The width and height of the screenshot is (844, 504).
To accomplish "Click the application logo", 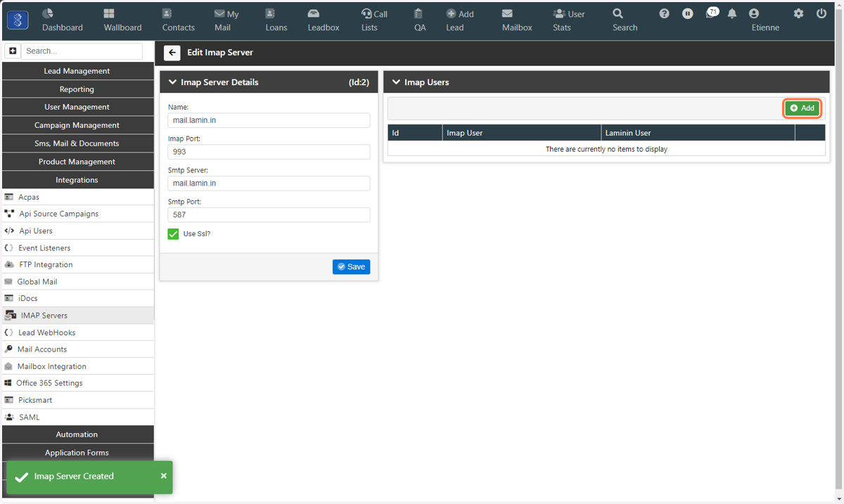I will click(x=18, y=20).
